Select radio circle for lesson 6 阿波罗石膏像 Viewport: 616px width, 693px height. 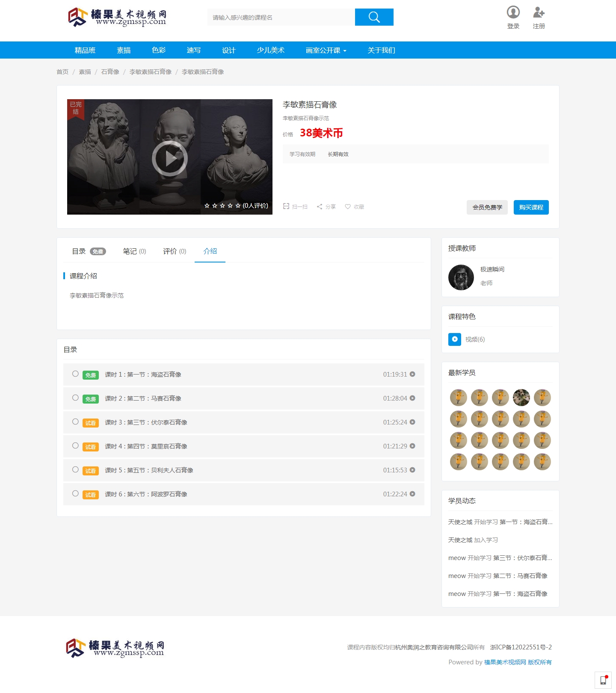pyautogui.click(x=75, y=493)
